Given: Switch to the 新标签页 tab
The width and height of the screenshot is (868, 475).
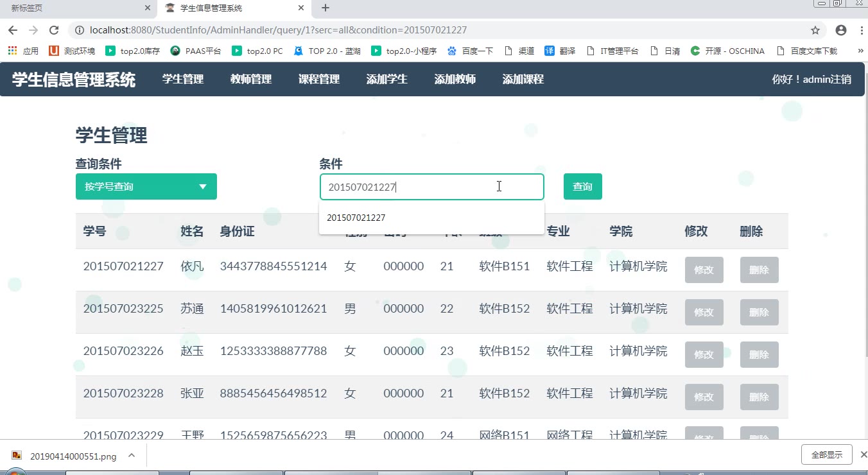Looking at the screenshot, I should pos(71,8).
